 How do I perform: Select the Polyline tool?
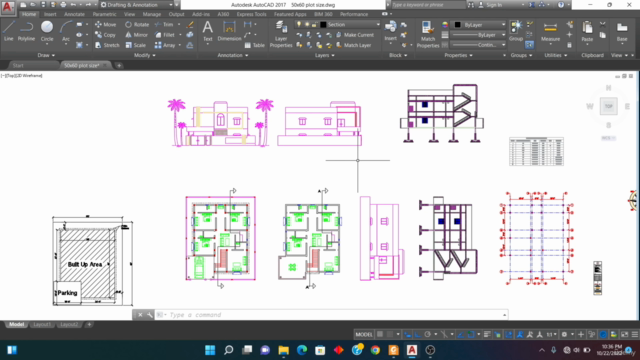[26, 31]
